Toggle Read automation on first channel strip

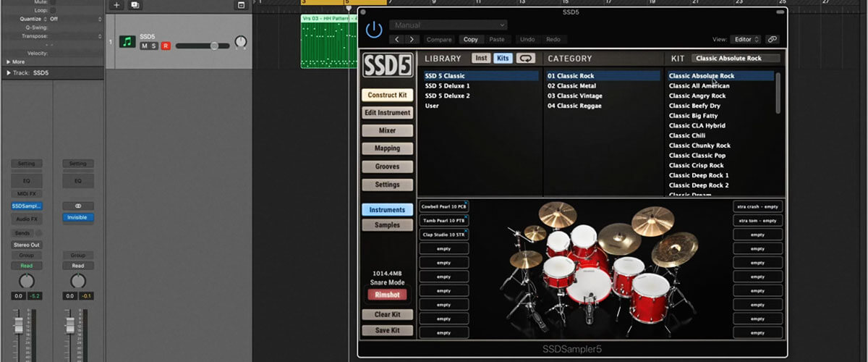pos(26,266)
